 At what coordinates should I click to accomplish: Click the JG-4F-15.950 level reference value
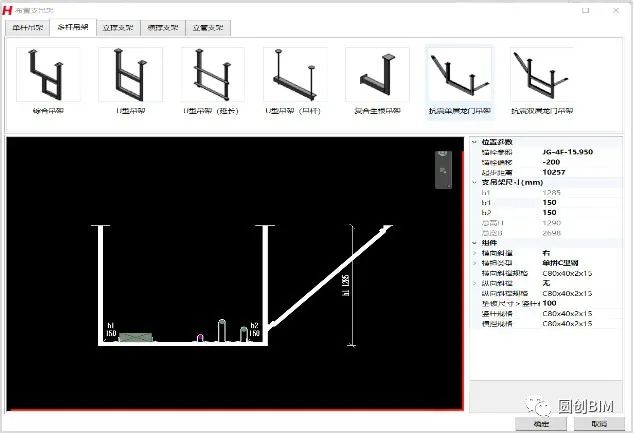pyautogui.click(x=568, y=152)
